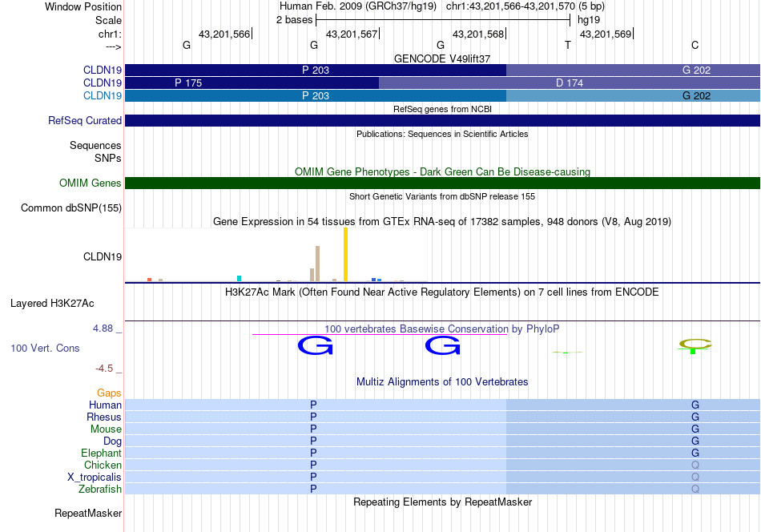Click light-blue CLDN19 transcript label
Screen dimensions: 761x532
(x=103, y=95)
